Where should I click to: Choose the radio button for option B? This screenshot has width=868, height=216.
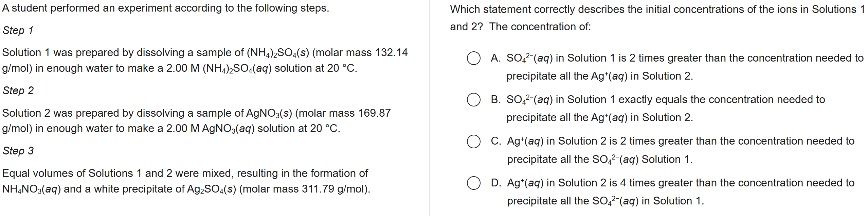(x=473, y=100)
